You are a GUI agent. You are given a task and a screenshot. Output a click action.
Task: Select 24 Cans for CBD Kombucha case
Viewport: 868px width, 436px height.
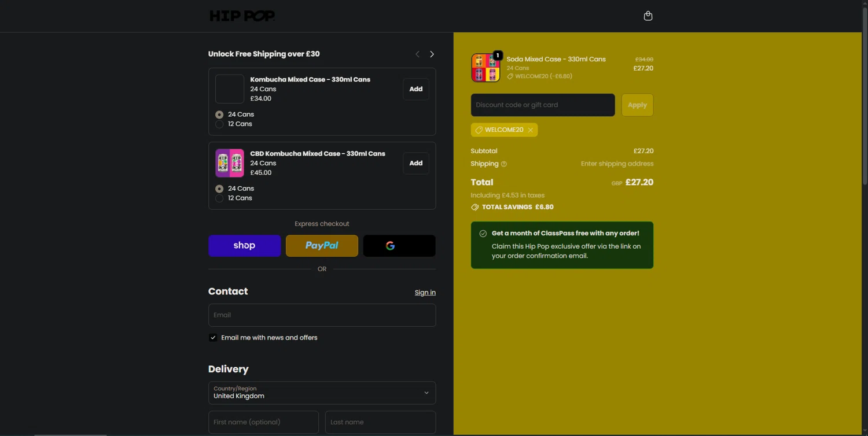coord(219,189)
